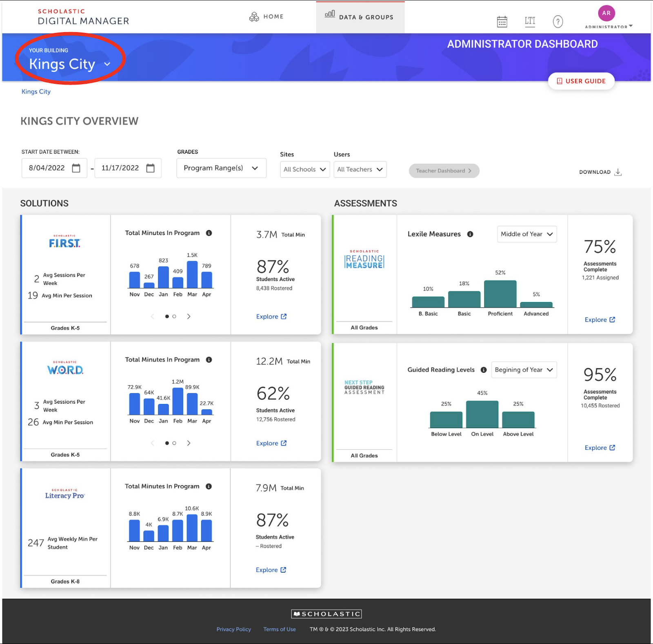Image resolution: width=653 pixels, height=644 pixels.
Task: Go to the Home tab
Action: (266, 17)
